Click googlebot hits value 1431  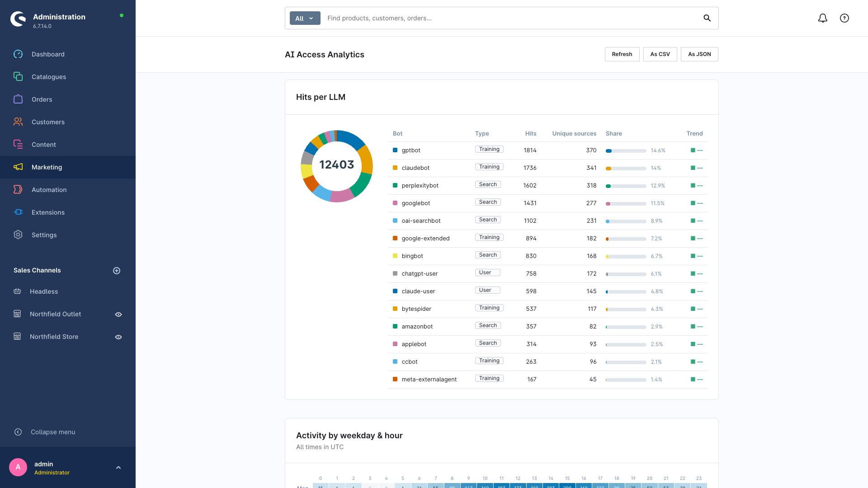pos(530,203)
